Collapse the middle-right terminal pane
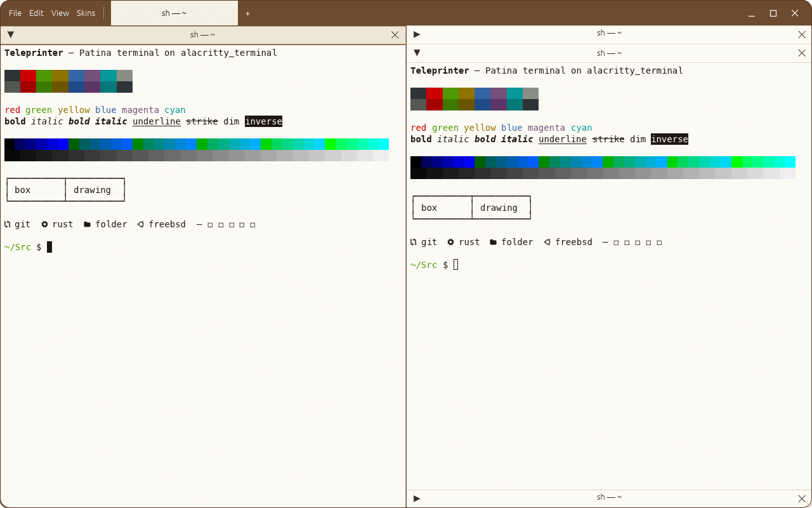The width and height of the screenshot is (812, 508). (x=417, y=53)
